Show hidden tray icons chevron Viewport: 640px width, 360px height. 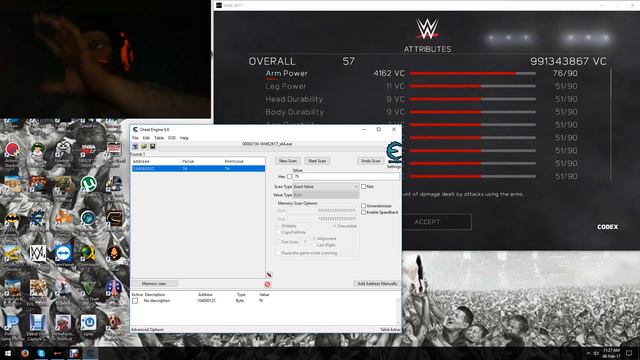pyautogui.click(x=588, y=353)
